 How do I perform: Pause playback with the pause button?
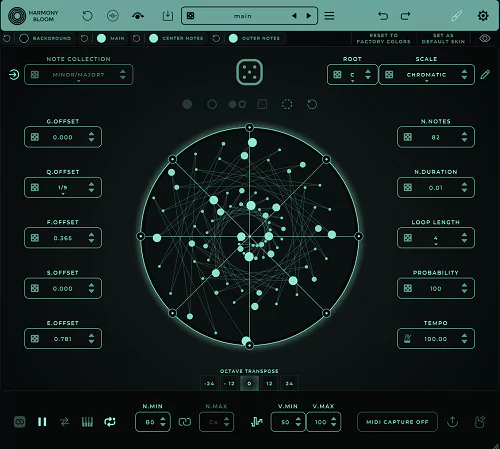point(42,422)
